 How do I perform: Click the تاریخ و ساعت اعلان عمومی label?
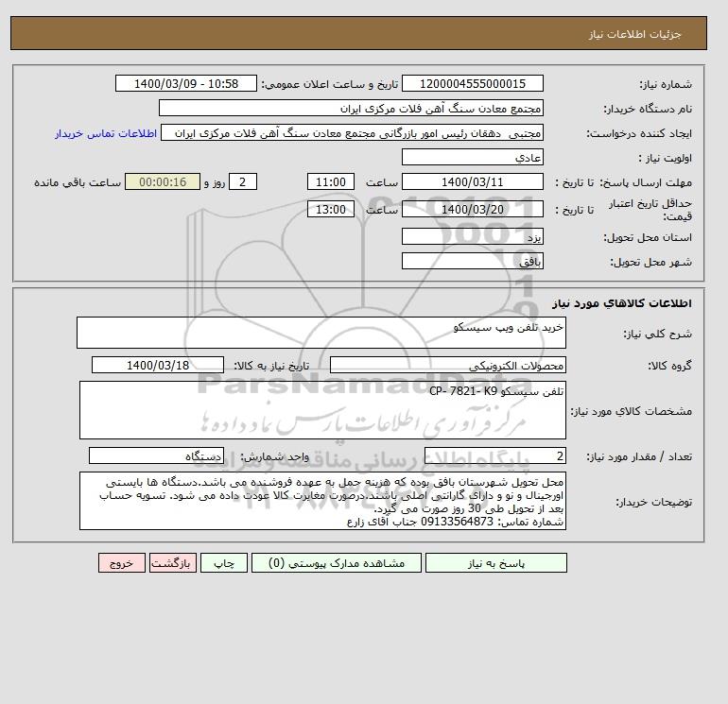coord(330,84)
